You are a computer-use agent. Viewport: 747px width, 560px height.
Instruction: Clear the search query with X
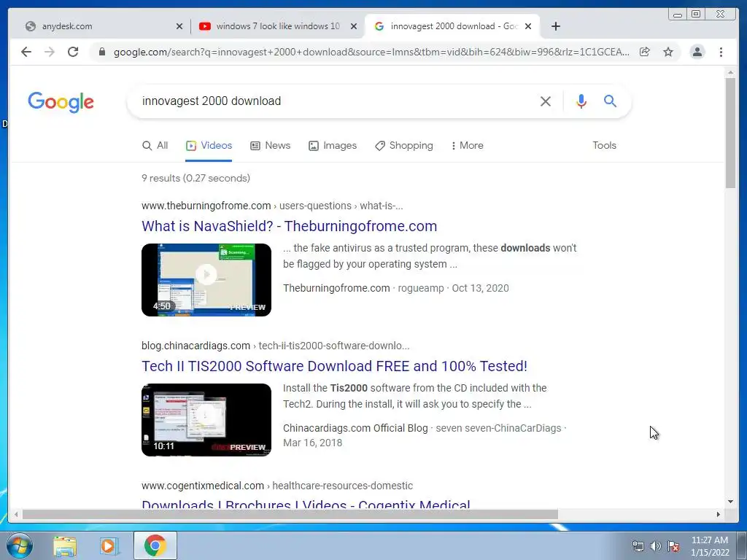coord(546,101)
